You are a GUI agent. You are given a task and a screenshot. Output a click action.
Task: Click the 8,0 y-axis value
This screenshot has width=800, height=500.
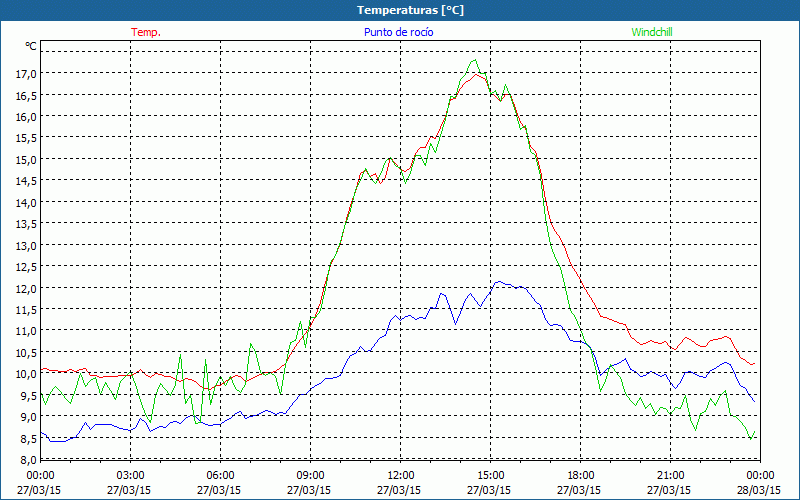pos(29,459)
